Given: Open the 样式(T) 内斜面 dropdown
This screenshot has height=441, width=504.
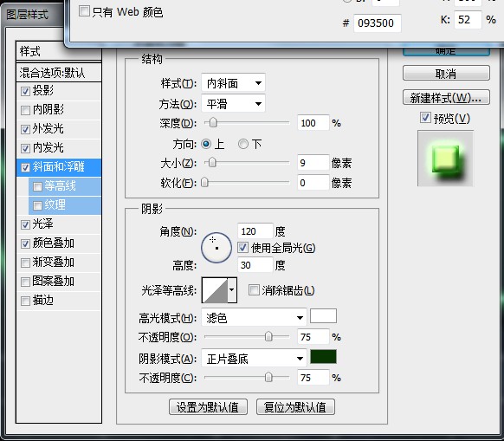Looking at the screenshot, I should point(233,83).
